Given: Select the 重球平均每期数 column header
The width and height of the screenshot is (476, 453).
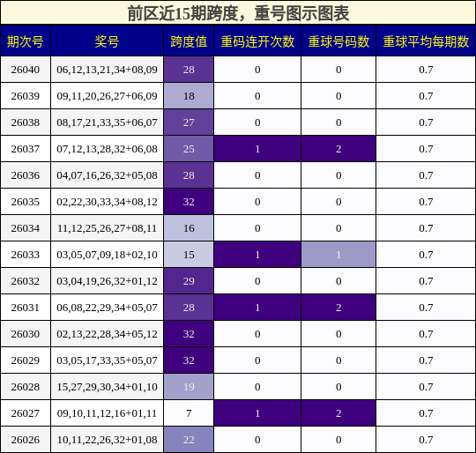Looking at the screenshot, I should (x=426, y=41).
